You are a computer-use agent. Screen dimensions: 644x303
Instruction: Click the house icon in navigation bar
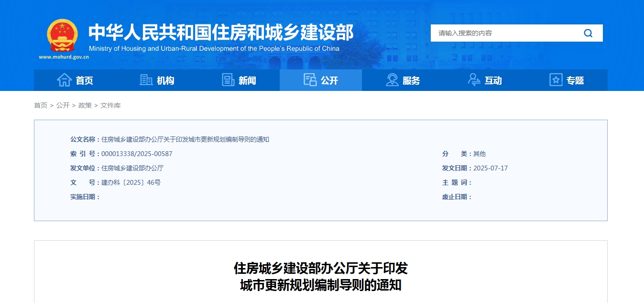[x=64, y=80]
